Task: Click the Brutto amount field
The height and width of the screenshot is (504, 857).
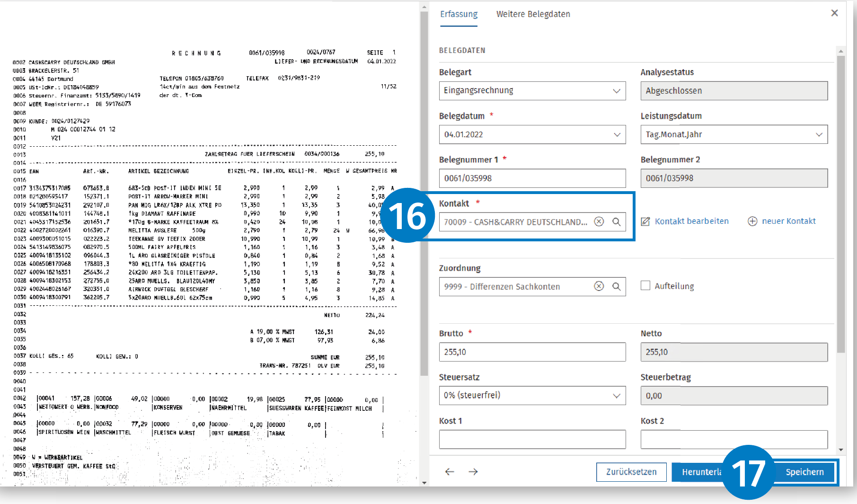Action: 532,352
